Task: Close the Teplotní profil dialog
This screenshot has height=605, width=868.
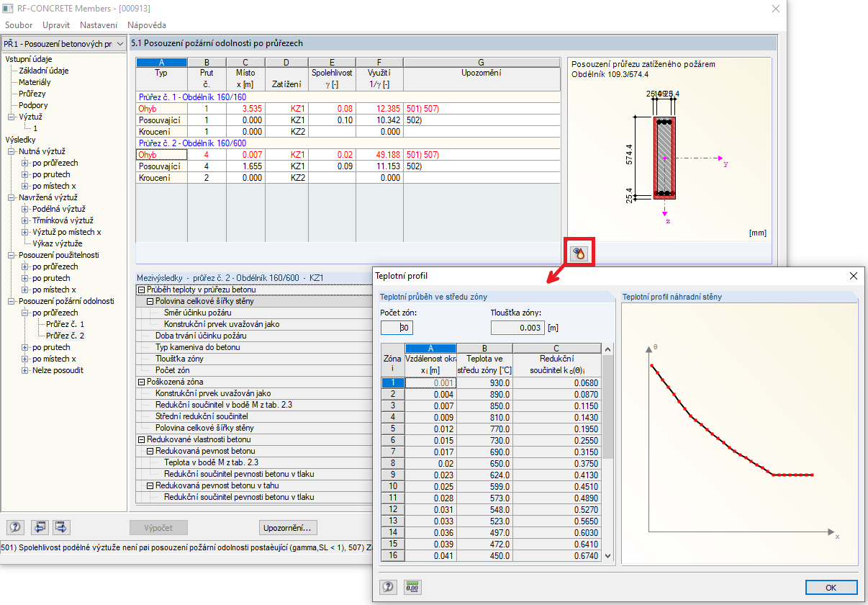Action: tap(853, 276)
